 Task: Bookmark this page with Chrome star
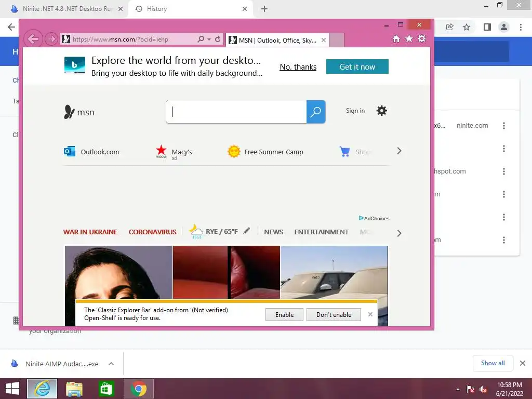tap(467, 27)
